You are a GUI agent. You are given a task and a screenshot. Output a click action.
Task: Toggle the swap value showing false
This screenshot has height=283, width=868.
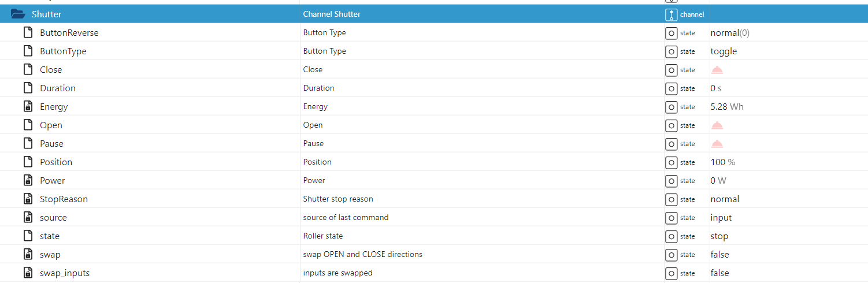coord(719,255)
